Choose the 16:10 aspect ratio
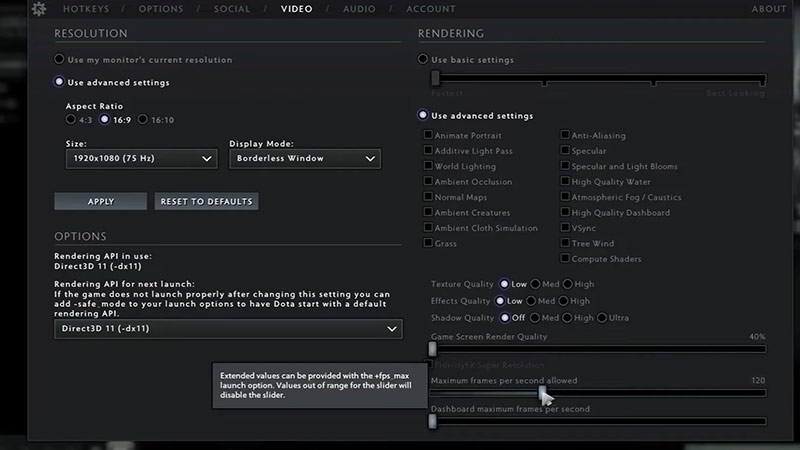This screenshot has width=800, height=450. click(x=143, y=120)
